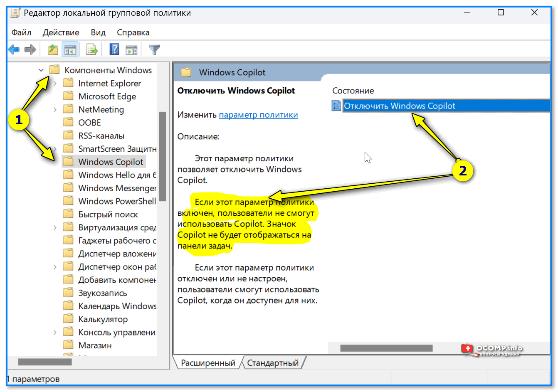The image size is (558, 392).
Task: Toggle the console tree show/hide toolbar icon
Action: [70, 50]
